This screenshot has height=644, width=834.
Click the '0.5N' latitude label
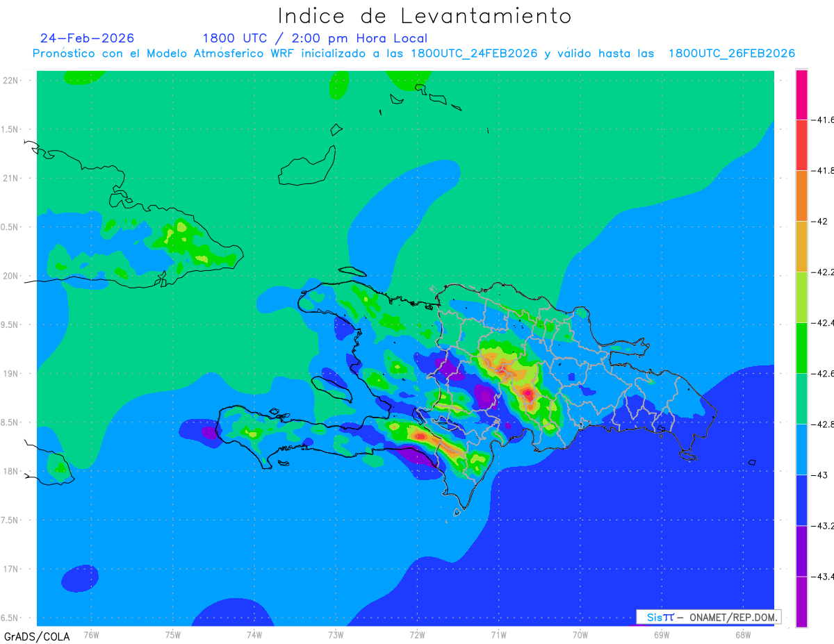pos(10,227)
